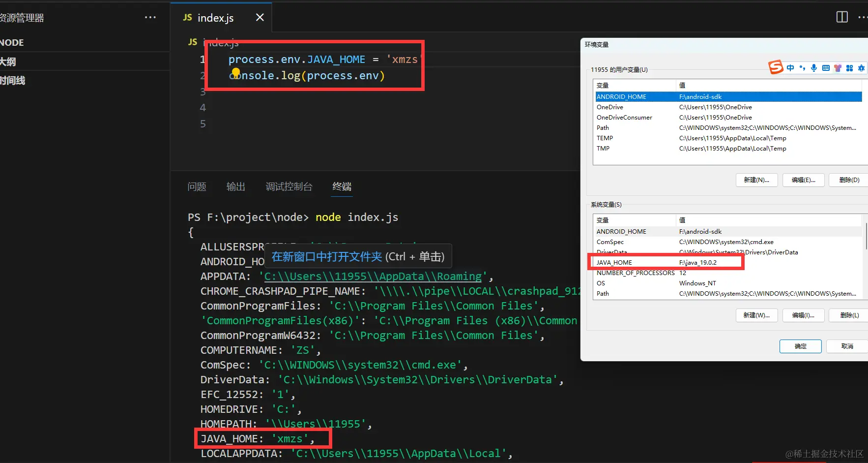Click the Sogou input method logo
This screenshot has height=463, width=868.
pyautogui.click(x=776, y=67)
